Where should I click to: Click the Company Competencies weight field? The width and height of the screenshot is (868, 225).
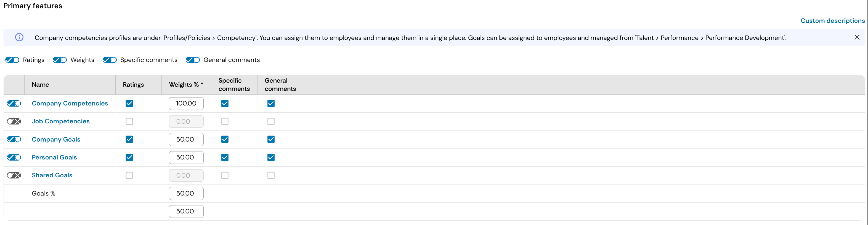pos(186,104)
